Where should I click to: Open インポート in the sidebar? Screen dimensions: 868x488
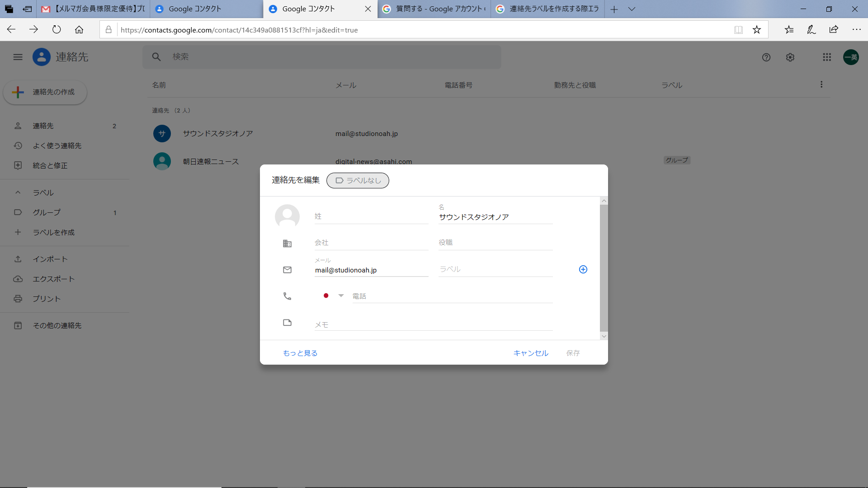65,259
